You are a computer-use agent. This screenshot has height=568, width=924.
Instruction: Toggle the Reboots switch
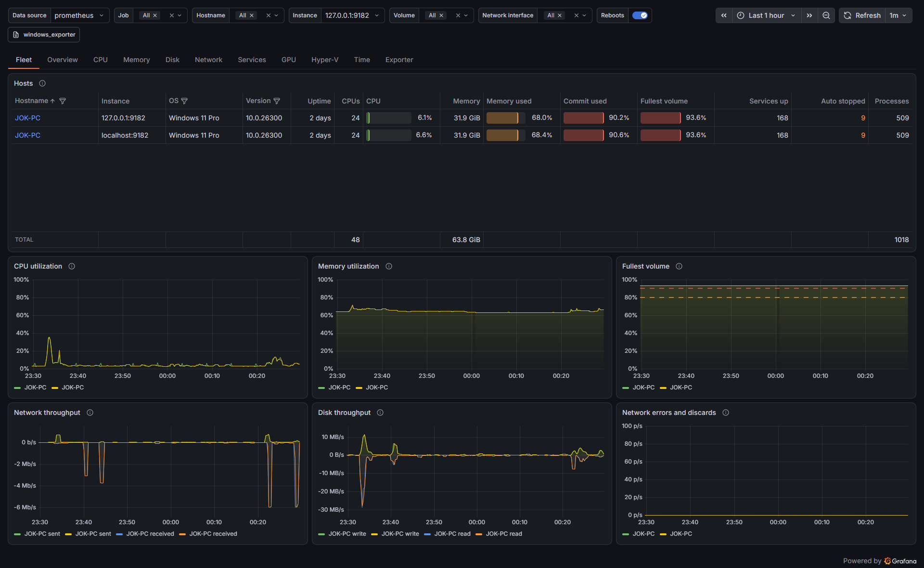(x=640, y=15)
